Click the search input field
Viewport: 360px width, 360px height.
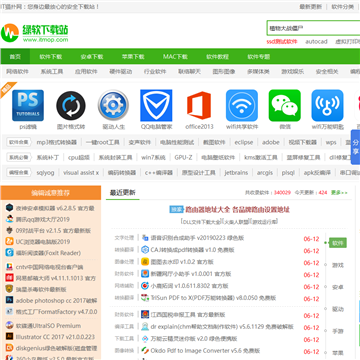(313, 28)
